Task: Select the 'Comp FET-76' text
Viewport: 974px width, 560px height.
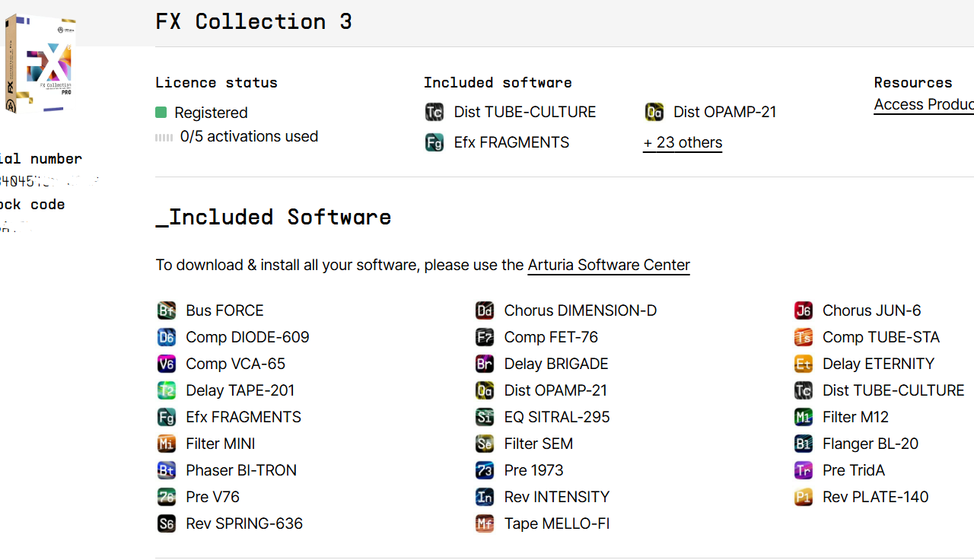Action: point(551,337)
